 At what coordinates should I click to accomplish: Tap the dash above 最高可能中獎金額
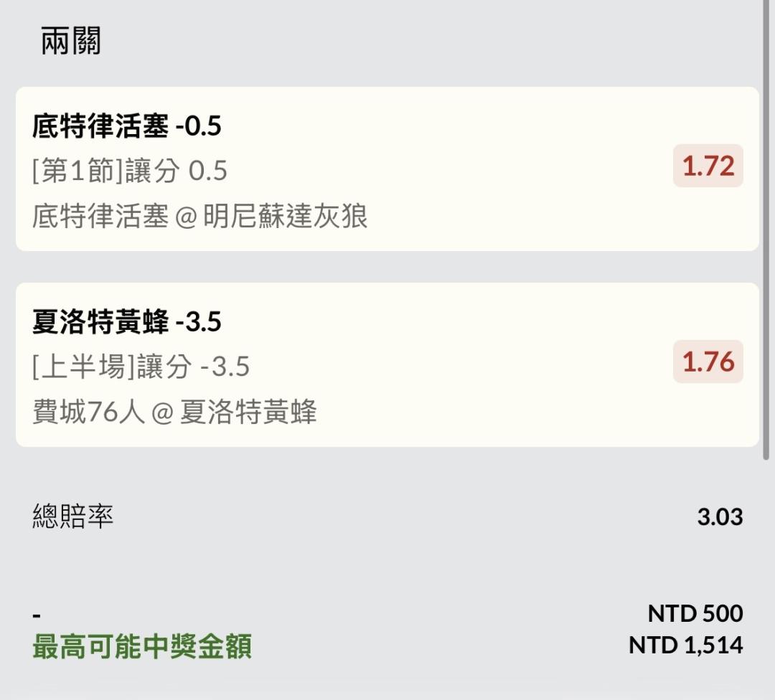point(37,615)
